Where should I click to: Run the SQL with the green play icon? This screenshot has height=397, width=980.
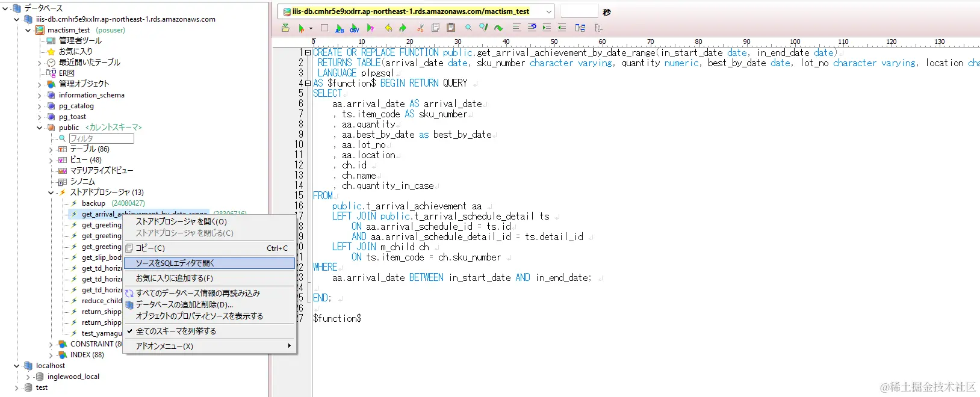point(301,28)
